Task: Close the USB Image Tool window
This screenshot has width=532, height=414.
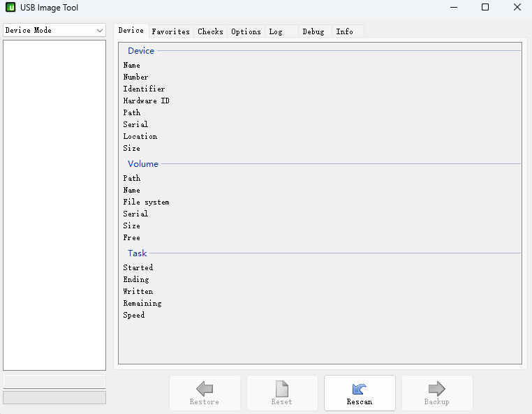Action: pyautogui.click(x=517, y=7)
